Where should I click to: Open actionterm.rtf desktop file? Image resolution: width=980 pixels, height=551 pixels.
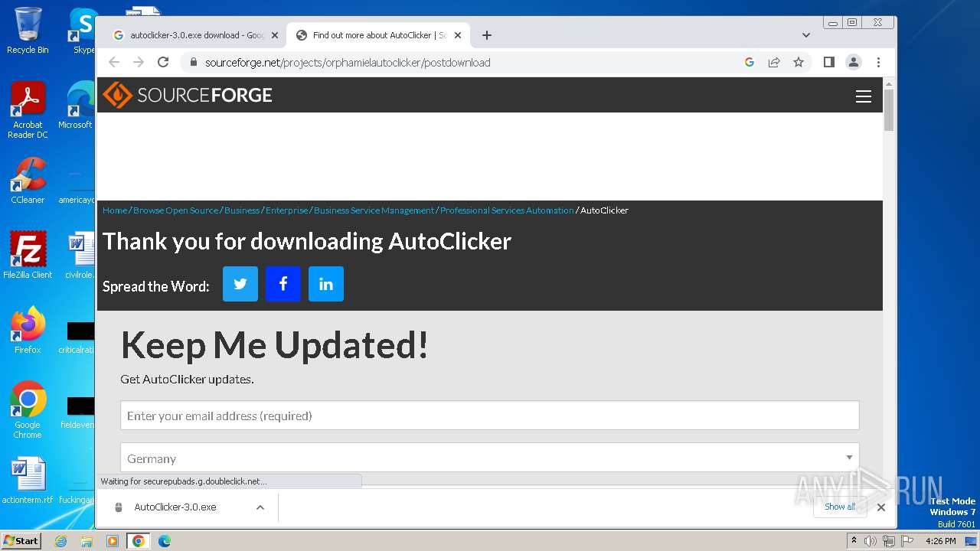click(x=28, y=481)
